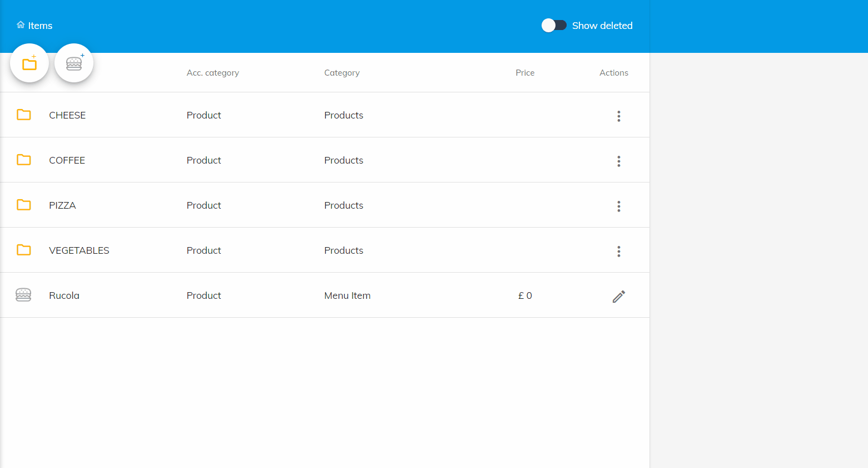This screenshot has height=468, width=868.
Task: Select the Rucola item name
Action: click(64, 295)
